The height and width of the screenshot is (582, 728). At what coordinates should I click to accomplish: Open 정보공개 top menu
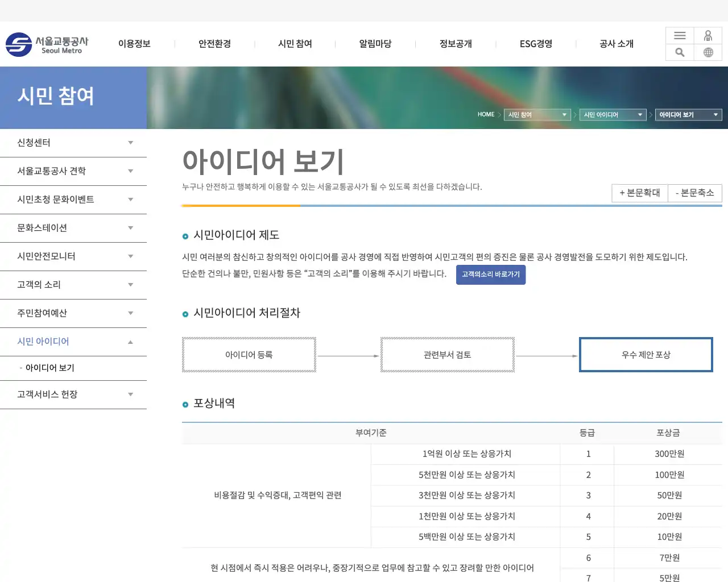pyautogui.click(x=456, y=44)
